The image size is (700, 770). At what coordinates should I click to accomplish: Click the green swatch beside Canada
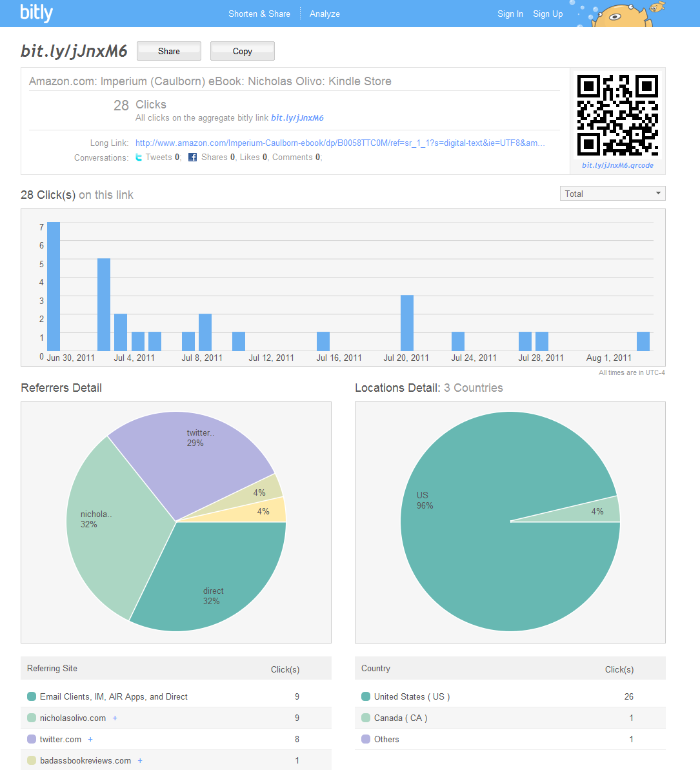(x=366, y=718)
